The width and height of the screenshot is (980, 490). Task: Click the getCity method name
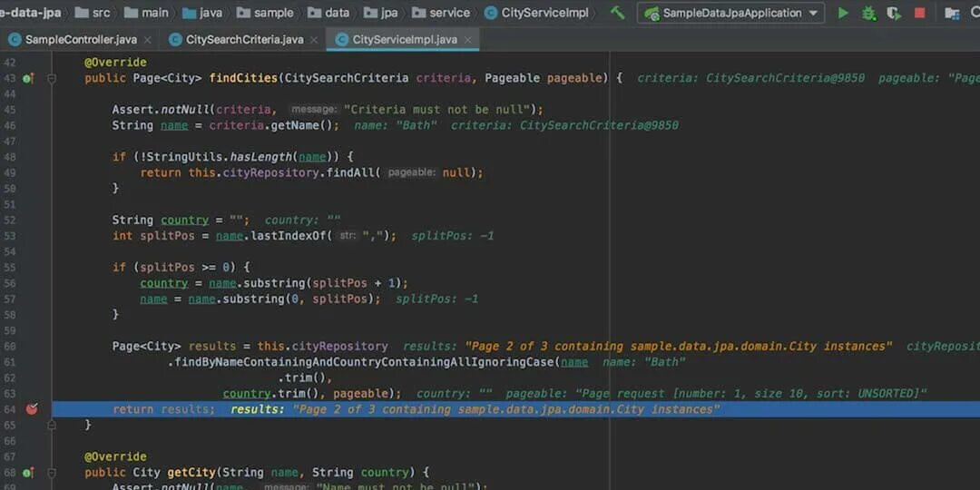(191, 473)
